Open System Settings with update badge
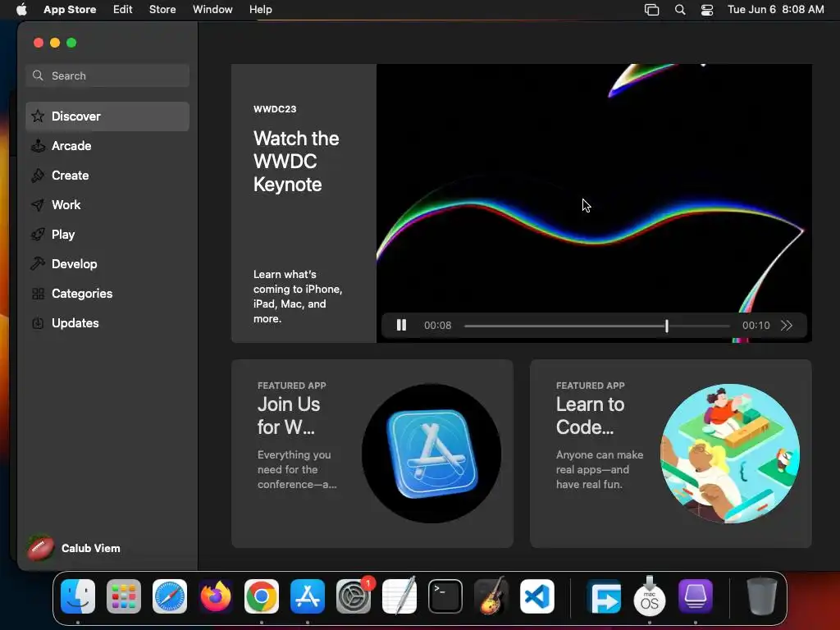 pyautogui.click(x=354, y=596)
